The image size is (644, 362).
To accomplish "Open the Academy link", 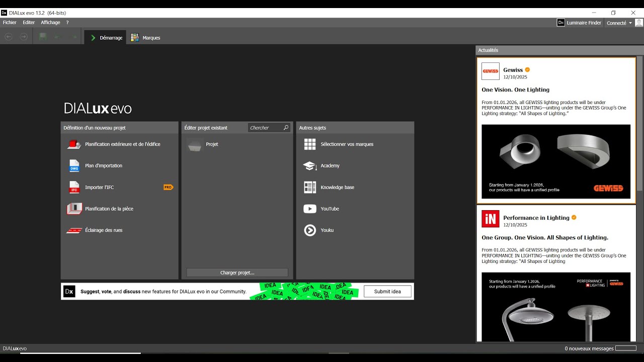I will coord(330,165).
